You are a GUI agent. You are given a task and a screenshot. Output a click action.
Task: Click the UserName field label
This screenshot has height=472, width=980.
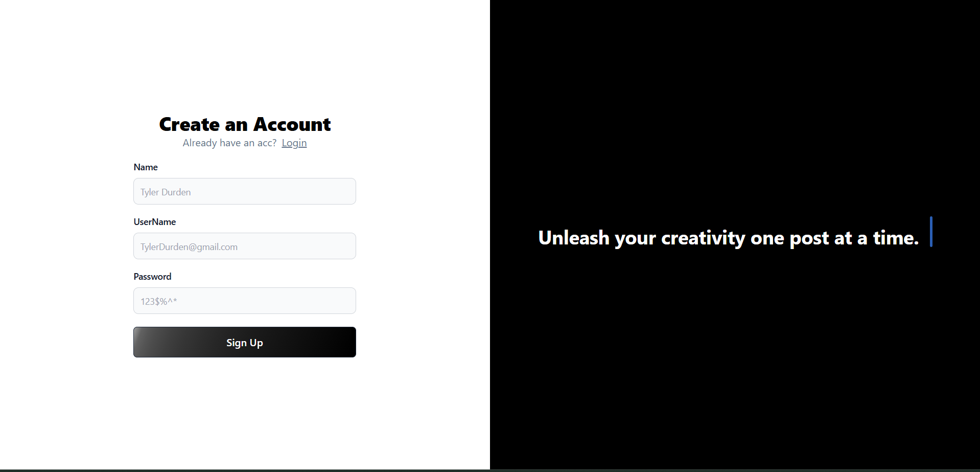(x=155, y=222)
